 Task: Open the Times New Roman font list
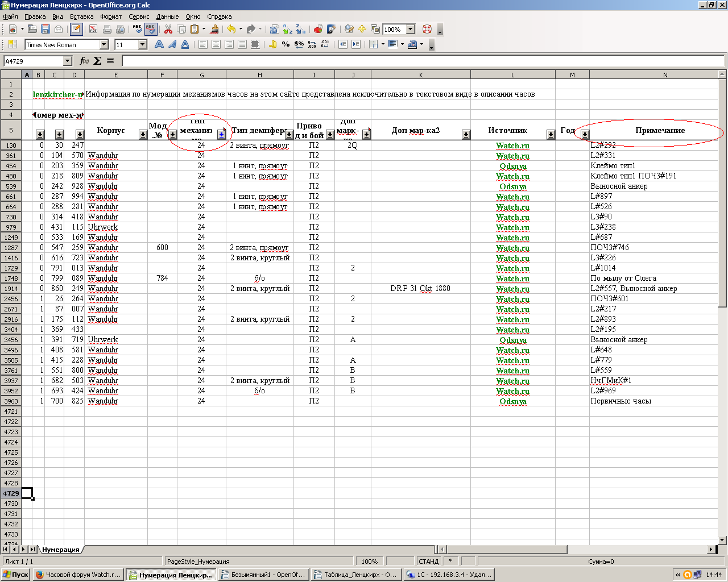point(104,44)
